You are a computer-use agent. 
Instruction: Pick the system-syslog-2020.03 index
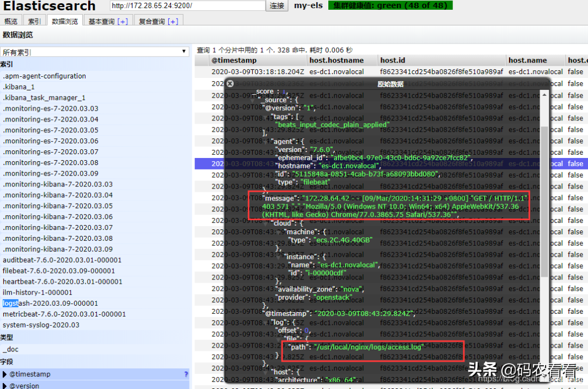coord(41,325)
